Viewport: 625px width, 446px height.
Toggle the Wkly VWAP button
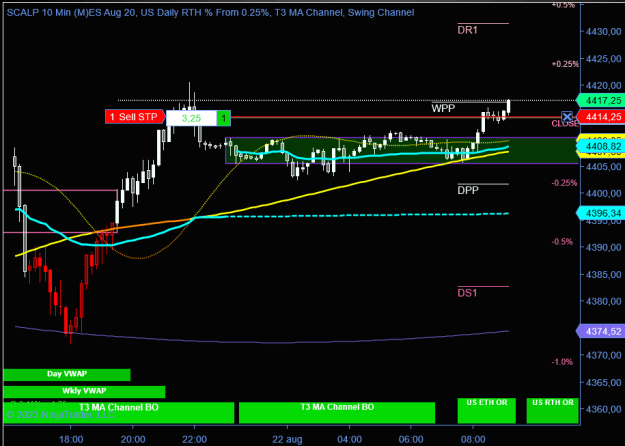pyautogui.click(x=84, y=391)
